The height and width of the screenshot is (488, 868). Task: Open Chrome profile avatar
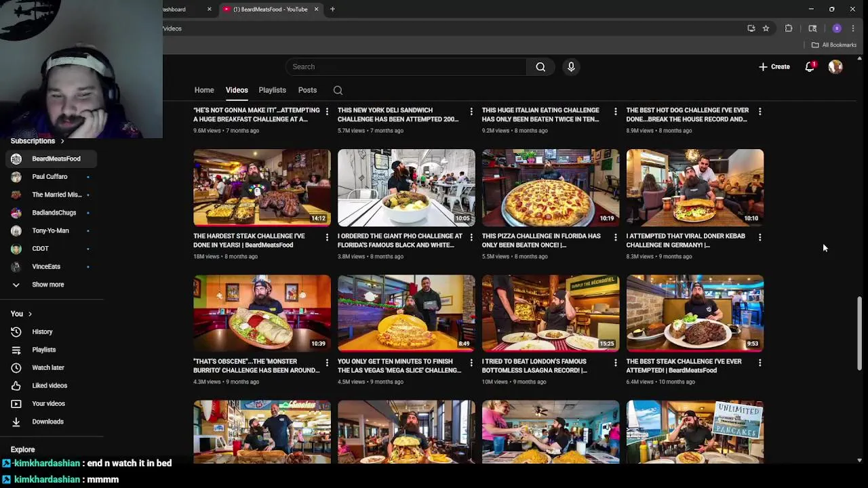click(x=837, y=28)
